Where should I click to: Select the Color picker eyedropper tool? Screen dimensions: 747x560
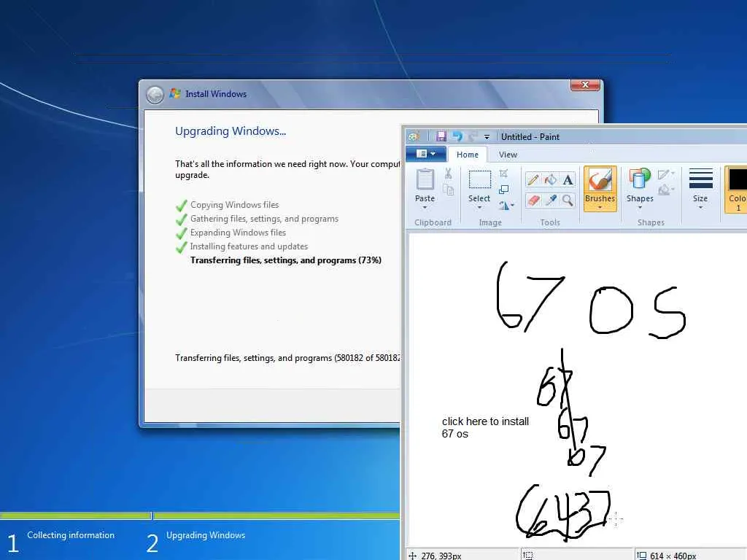pos(550,201)
